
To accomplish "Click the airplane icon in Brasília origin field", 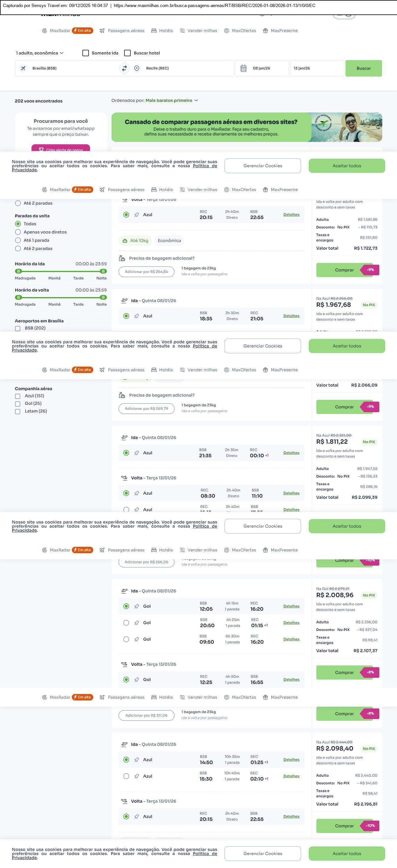I will [x=23, y=68].
